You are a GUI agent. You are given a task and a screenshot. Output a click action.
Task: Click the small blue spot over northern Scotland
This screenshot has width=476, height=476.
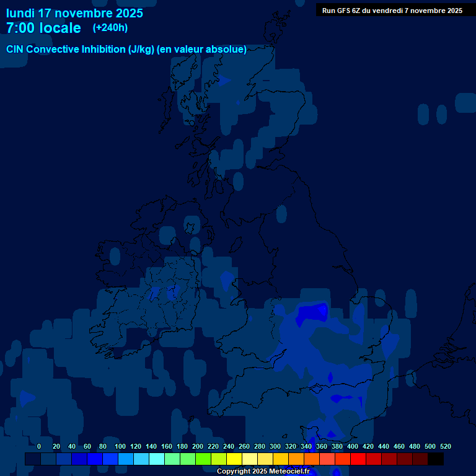pos(223,81)
